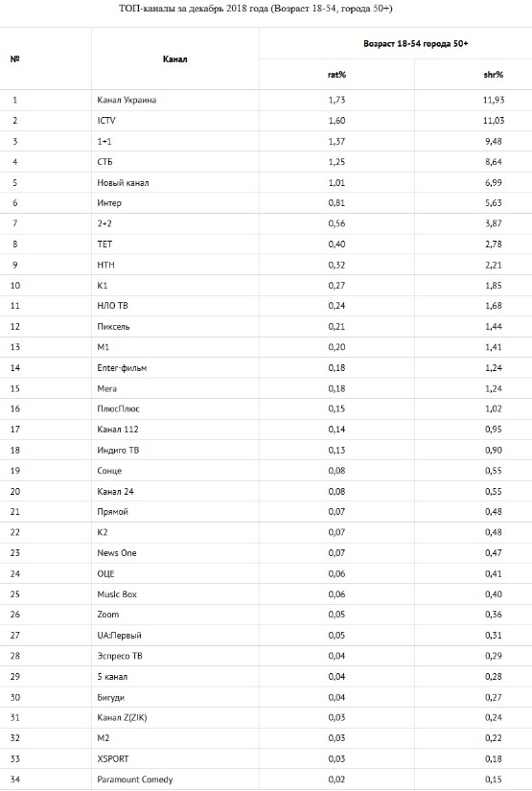Click the '1+1' channel cell
Viewport: 532px width, 791px height.
pos(104,141)
